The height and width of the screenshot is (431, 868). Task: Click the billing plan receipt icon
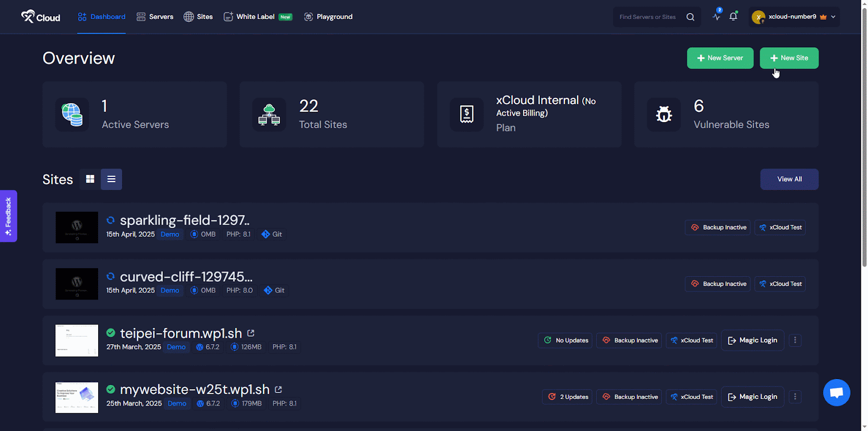click(467, 115)
